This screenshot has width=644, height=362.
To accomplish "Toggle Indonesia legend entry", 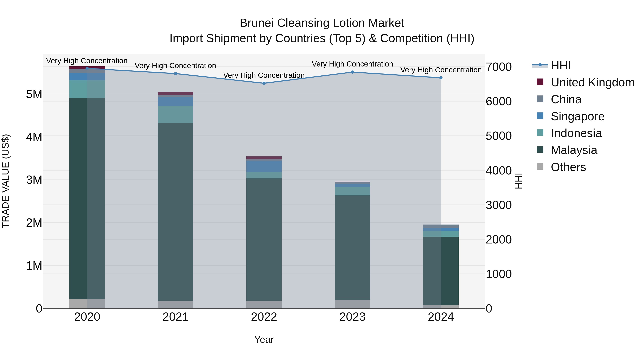I will point(569,133).
